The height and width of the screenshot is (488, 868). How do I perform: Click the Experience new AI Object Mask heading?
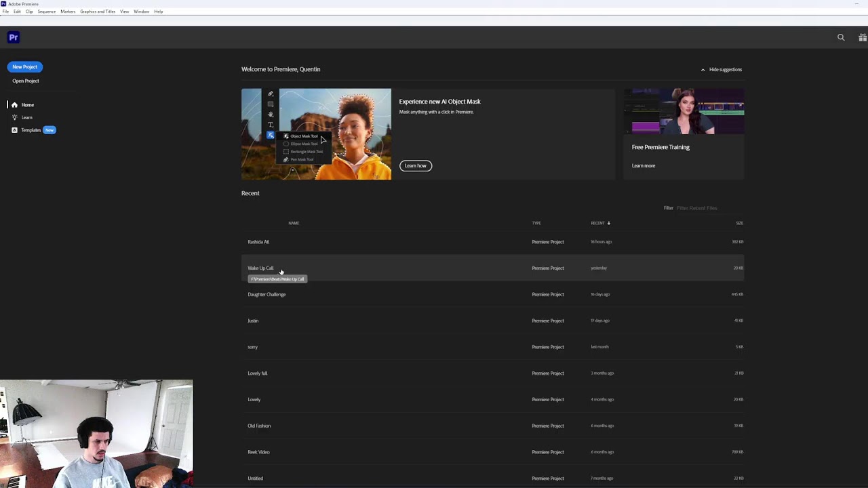[x=439, y=102]
